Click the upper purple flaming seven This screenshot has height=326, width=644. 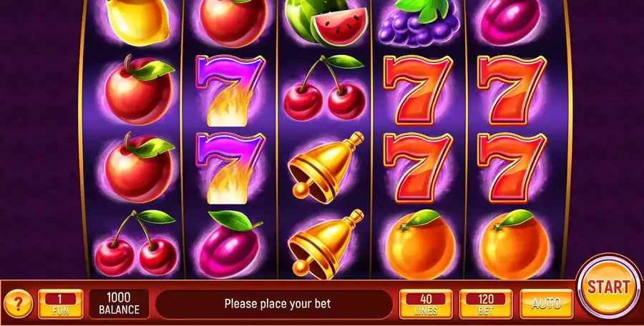coord(230,90)
